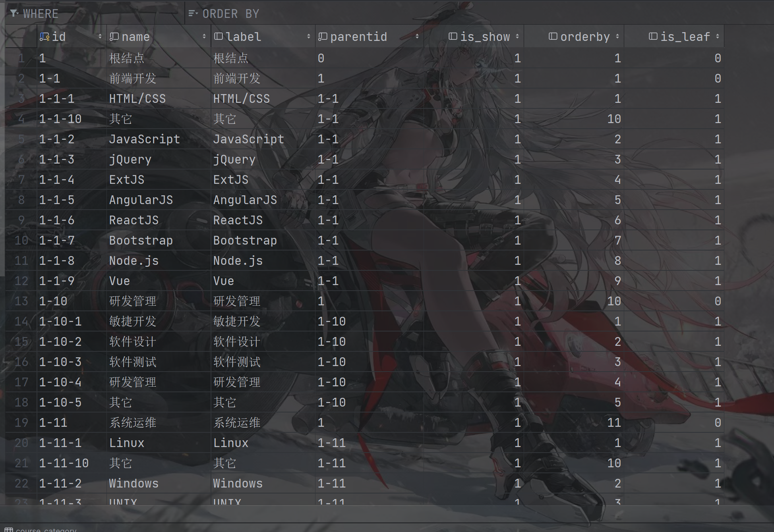
Task: Click the column icon beside is_leaf header
Action: tap(653, 36)
